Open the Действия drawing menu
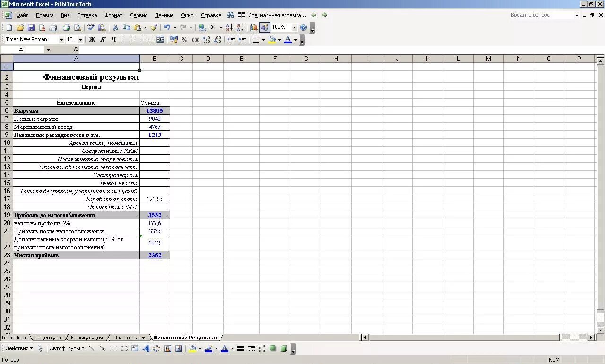605x364 pixels. (19, 348)
